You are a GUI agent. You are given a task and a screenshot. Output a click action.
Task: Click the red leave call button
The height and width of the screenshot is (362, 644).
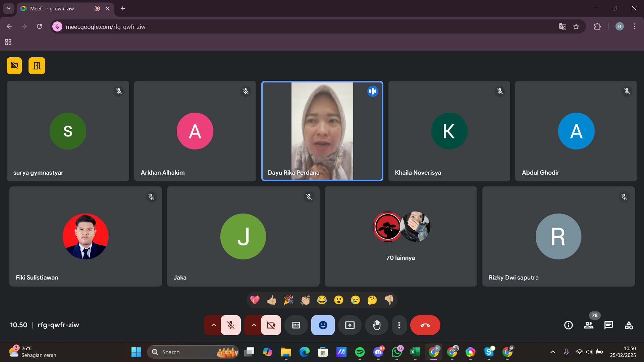[425, 325]
